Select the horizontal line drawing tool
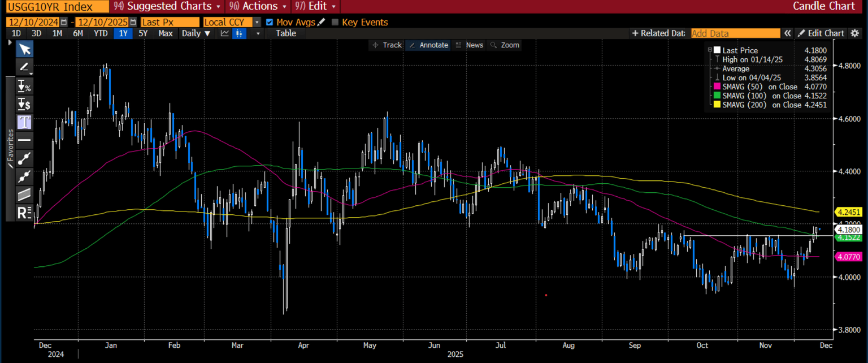 click(x=24, y=140)
